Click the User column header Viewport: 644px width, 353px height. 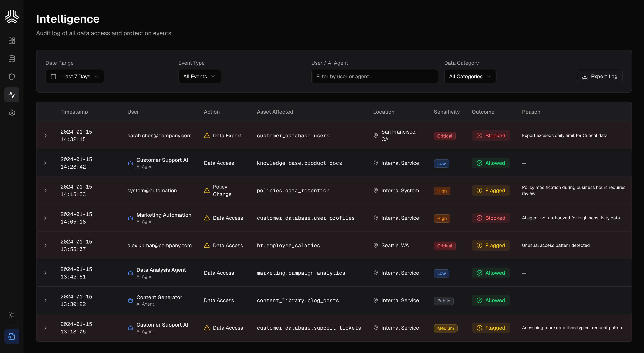(x=133, y=112)
